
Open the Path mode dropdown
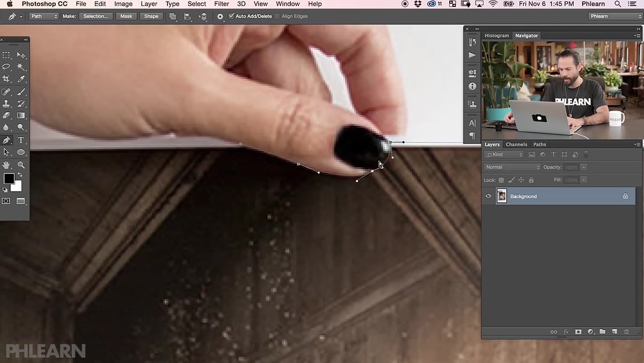click(44, 16)
